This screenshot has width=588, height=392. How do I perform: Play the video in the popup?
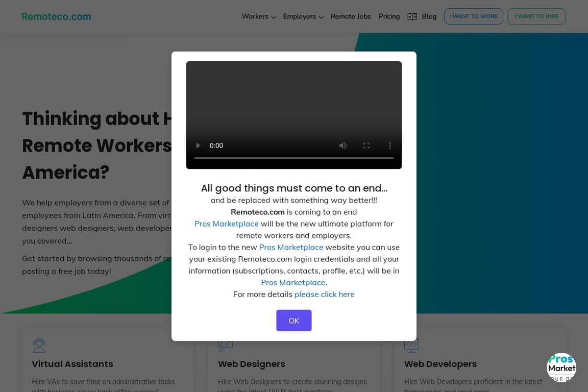click(x=199, y=145)
